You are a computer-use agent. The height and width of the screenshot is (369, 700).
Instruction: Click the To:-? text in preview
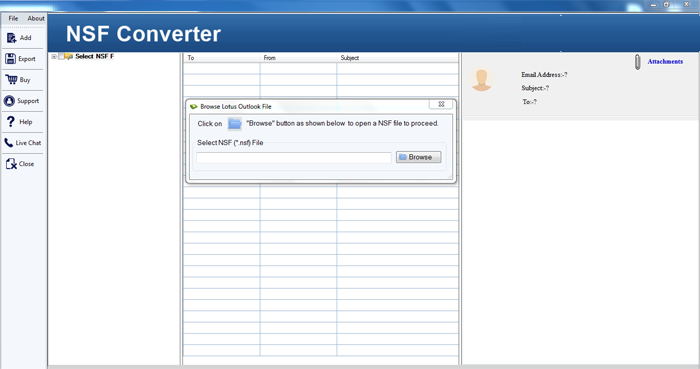[x=529, y=102]
